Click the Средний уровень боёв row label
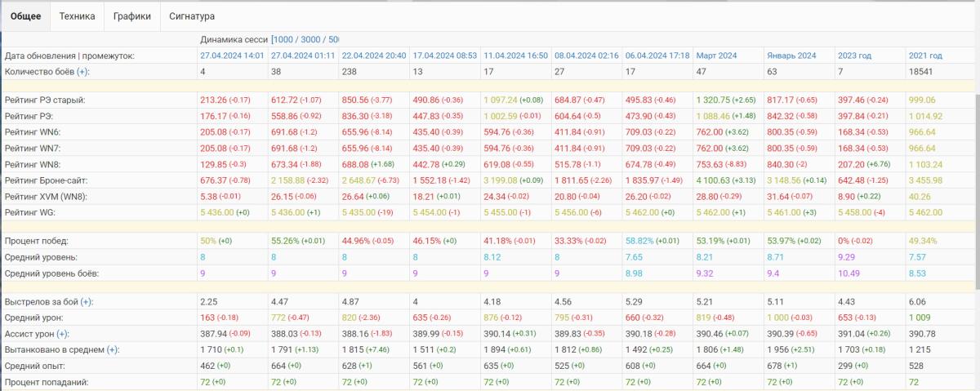Viewport: 980px width, 391px height. [x=52, y=273]
